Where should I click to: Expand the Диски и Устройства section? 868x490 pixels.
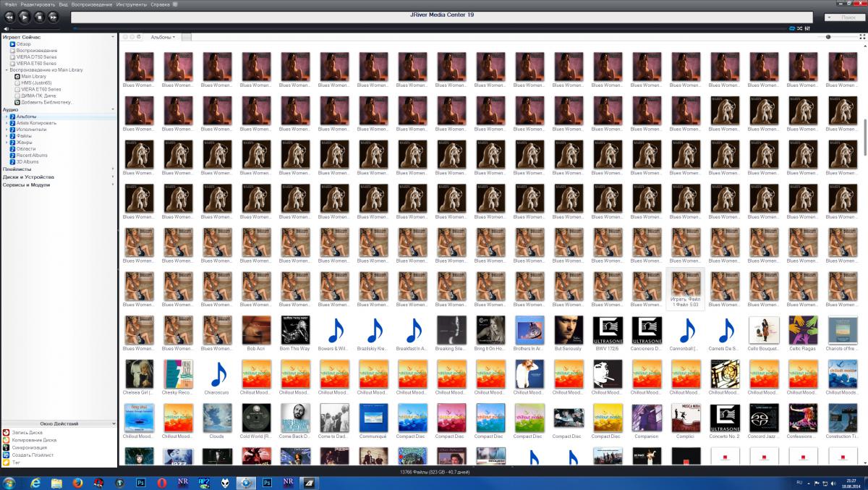click(x=113, y=177)
